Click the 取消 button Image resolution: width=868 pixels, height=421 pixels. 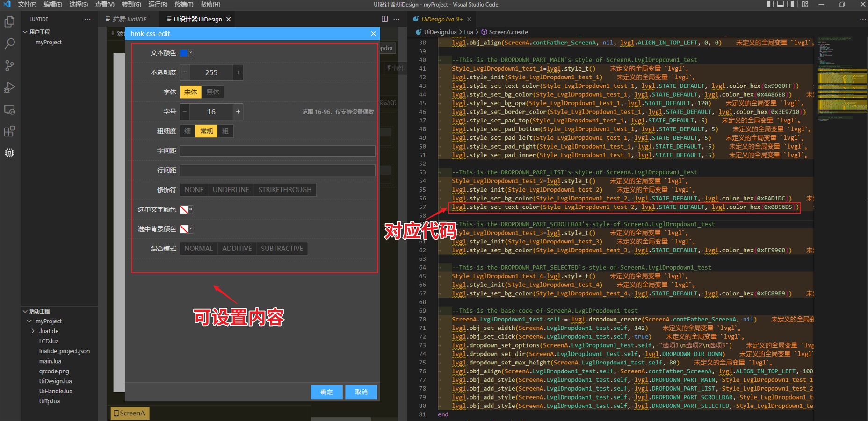(361, 392)
